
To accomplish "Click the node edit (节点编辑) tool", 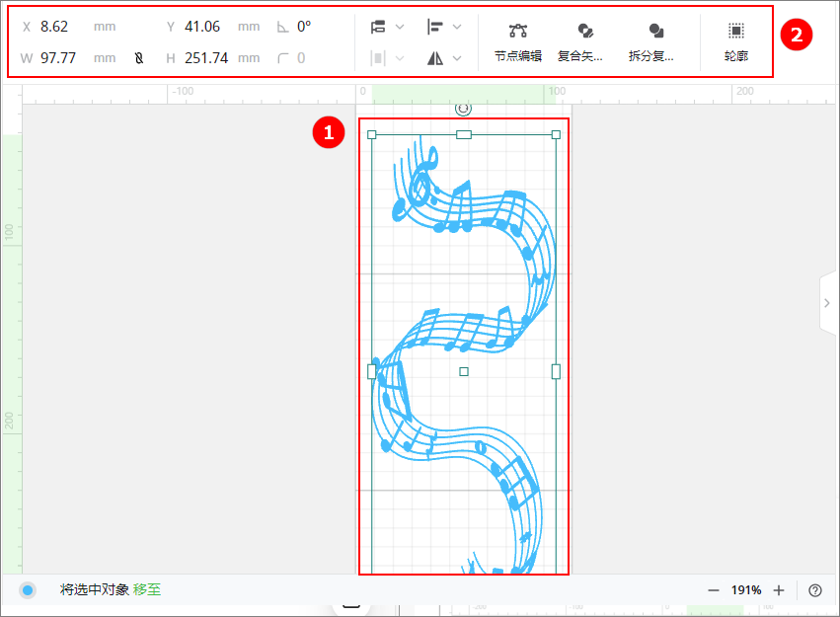I will tap(517, 42).
